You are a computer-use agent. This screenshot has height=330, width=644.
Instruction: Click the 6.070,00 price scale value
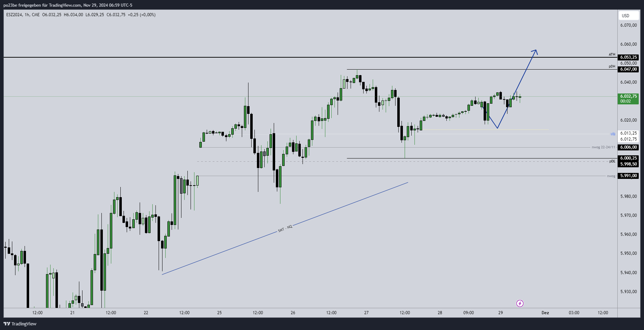point(628,25)
